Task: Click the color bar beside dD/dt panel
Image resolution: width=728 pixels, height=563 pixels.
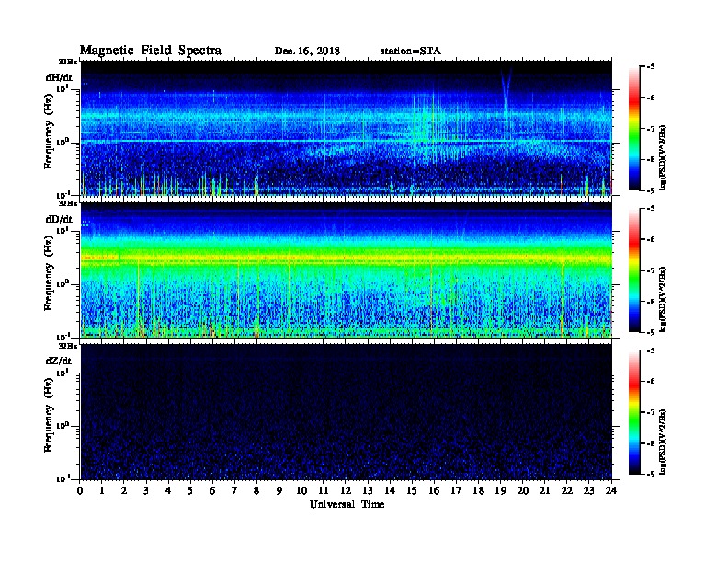Action: point(633,270)
